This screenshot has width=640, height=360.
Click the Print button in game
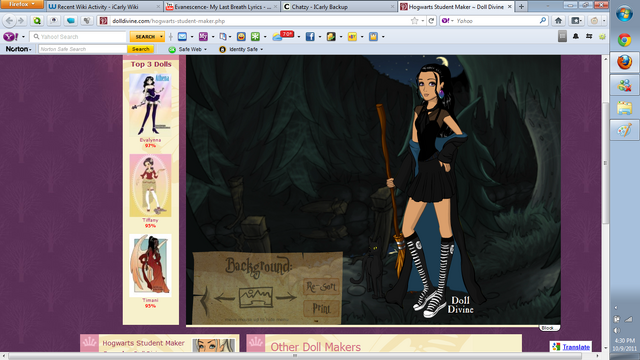pos(321,309)
